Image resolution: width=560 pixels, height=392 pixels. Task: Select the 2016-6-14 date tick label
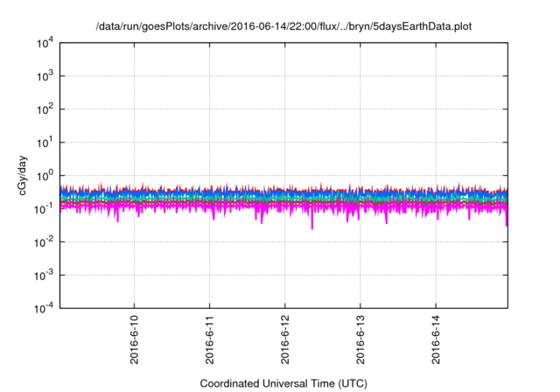point(436,339)
